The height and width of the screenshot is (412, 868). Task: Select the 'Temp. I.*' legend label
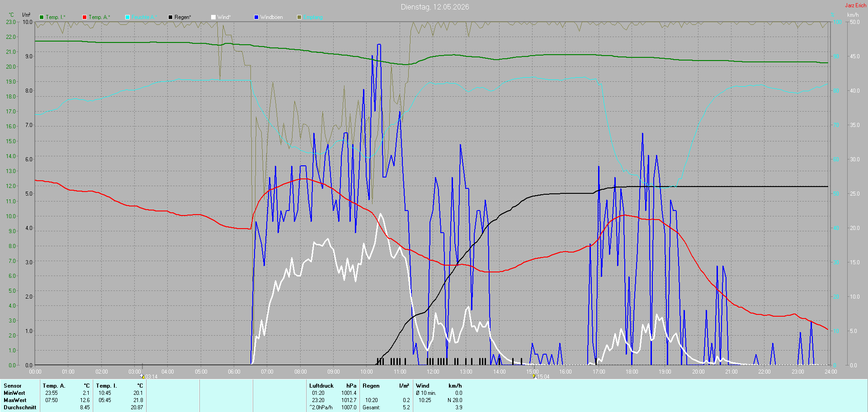tap(56, 17)
